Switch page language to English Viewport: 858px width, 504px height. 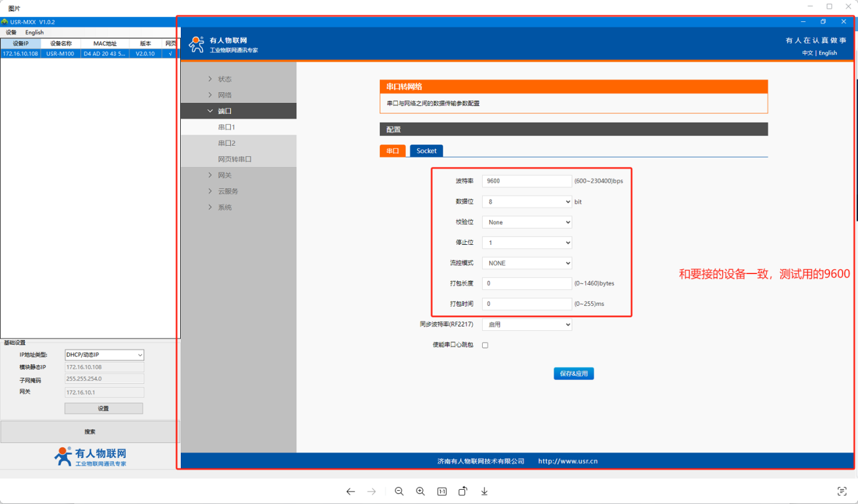pos(828,53)
